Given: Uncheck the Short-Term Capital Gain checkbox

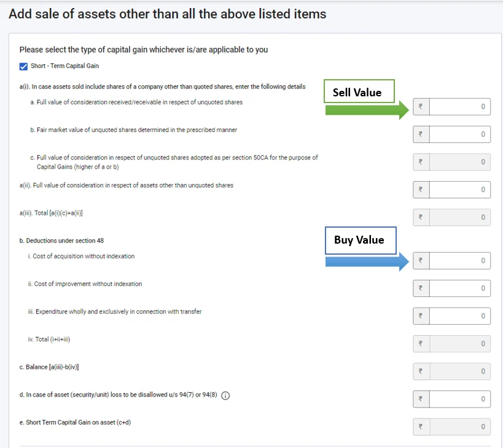Looking at the screenshot, I should [x=24, y=66].
